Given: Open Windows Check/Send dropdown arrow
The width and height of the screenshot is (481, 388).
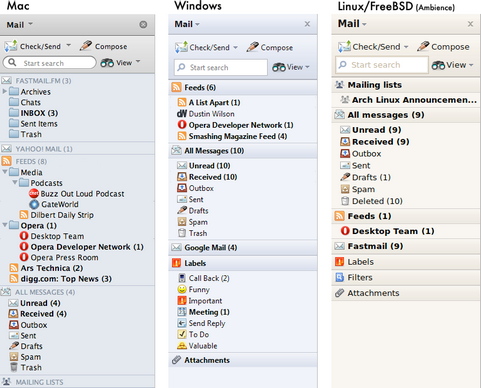Looking at the screenshot, I should (x=235, y=48).
